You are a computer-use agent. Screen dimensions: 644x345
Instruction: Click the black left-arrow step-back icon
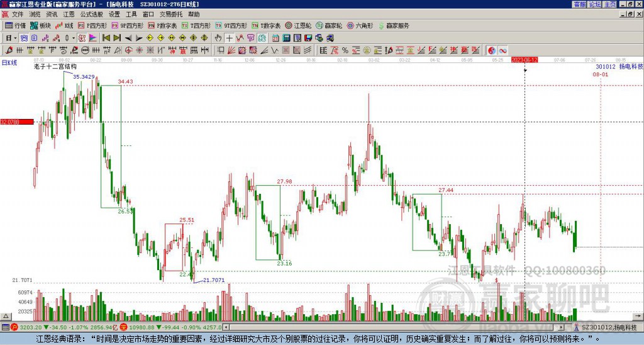[x=128, y=38]
